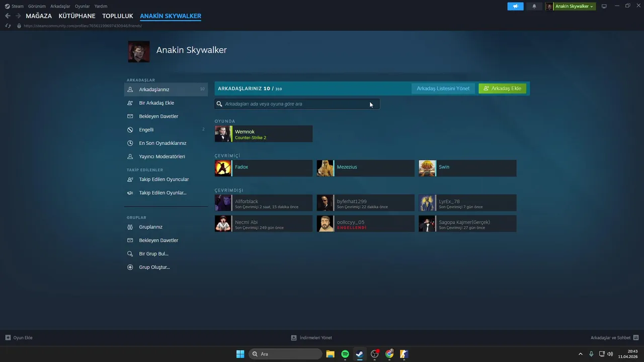Viewport: 644px width, 362px height.
Task: Open Takip Edilen Oyuncular
Action: click(166, 179)
